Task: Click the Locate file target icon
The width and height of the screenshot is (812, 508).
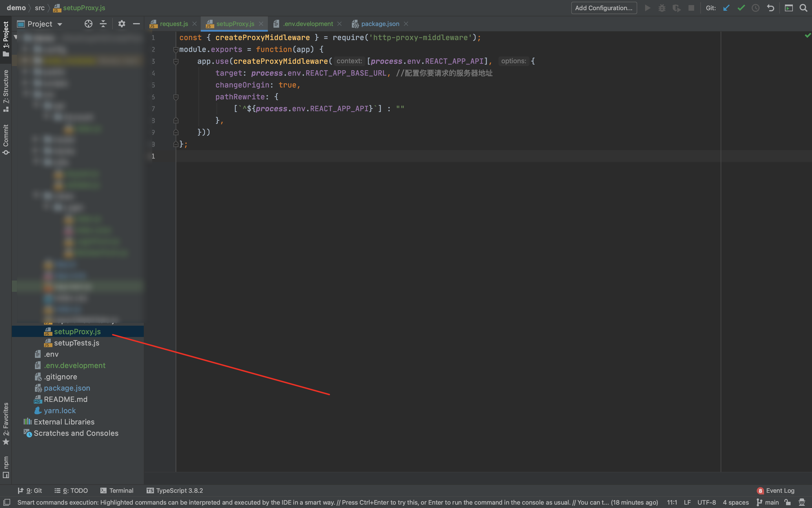Action: [88, 24]
